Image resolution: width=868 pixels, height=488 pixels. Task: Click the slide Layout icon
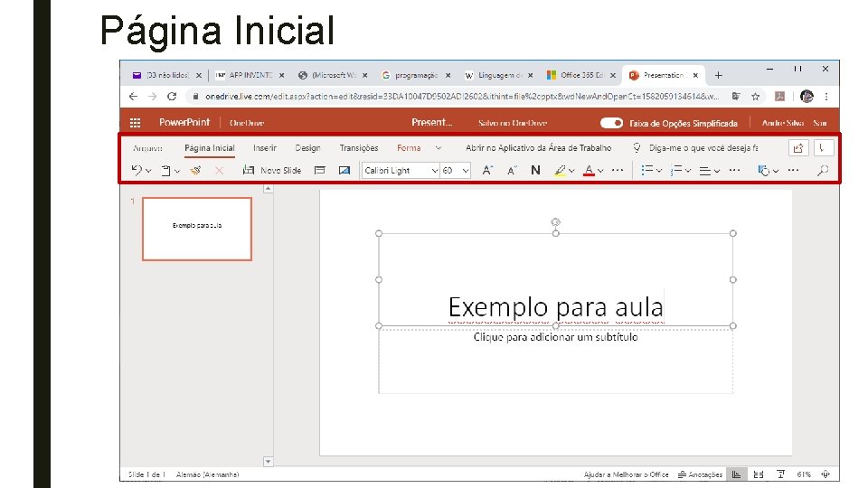click(x=319, y=171)
